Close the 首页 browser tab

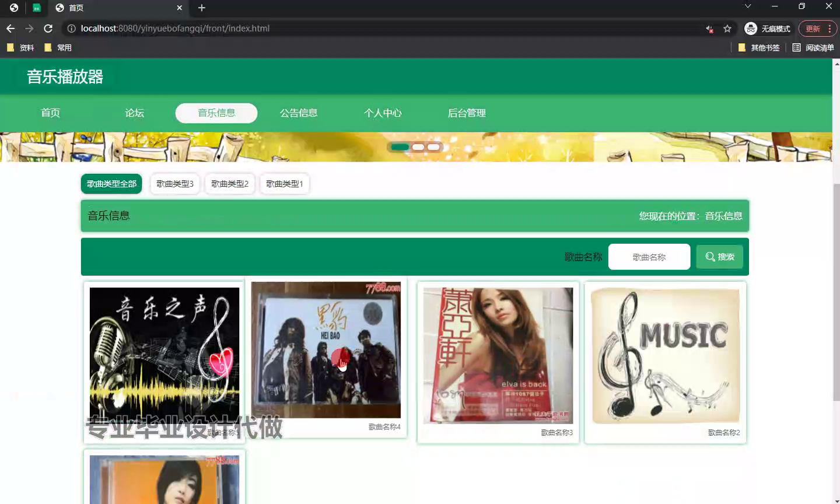coord(179,8)
